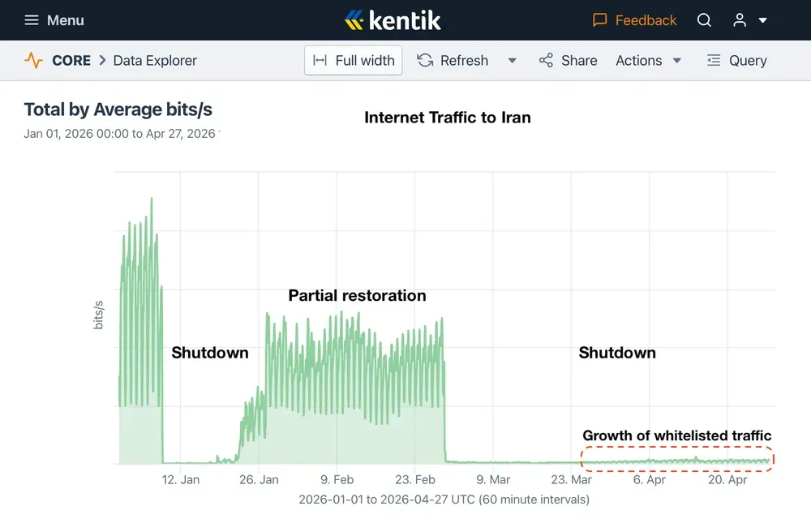The height and width of the screenshot is (532, 811).
Task: Click the Query list icon
Action: (x=714, y=61)
